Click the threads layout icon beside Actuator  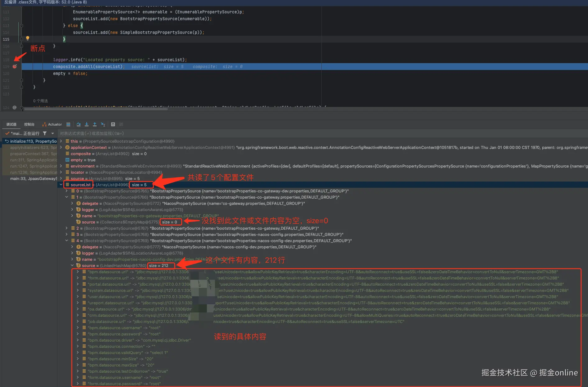pos(68,124)
